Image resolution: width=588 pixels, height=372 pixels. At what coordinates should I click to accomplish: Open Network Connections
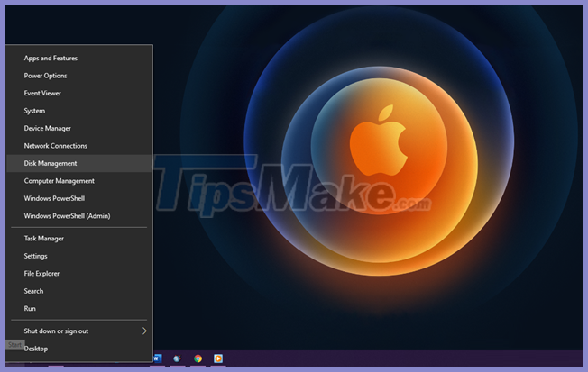tap(78, 146)
